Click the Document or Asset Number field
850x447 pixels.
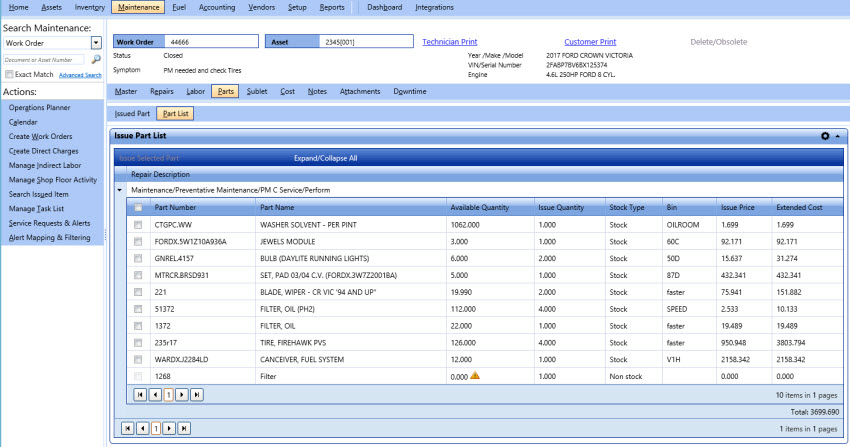coord(44,60)
